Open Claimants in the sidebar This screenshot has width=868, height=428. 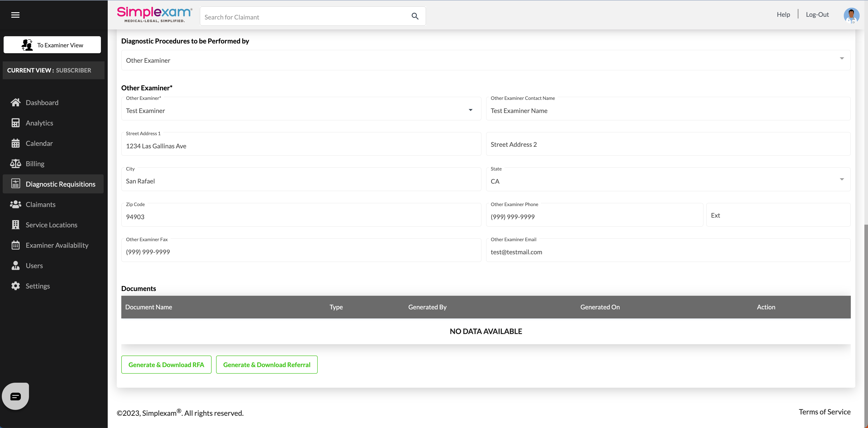(41, 204)
